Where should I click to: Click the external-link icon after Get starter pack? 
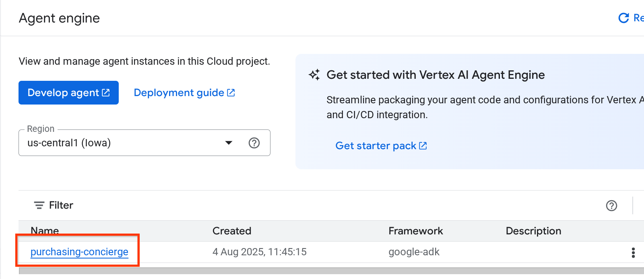point(423,146)
